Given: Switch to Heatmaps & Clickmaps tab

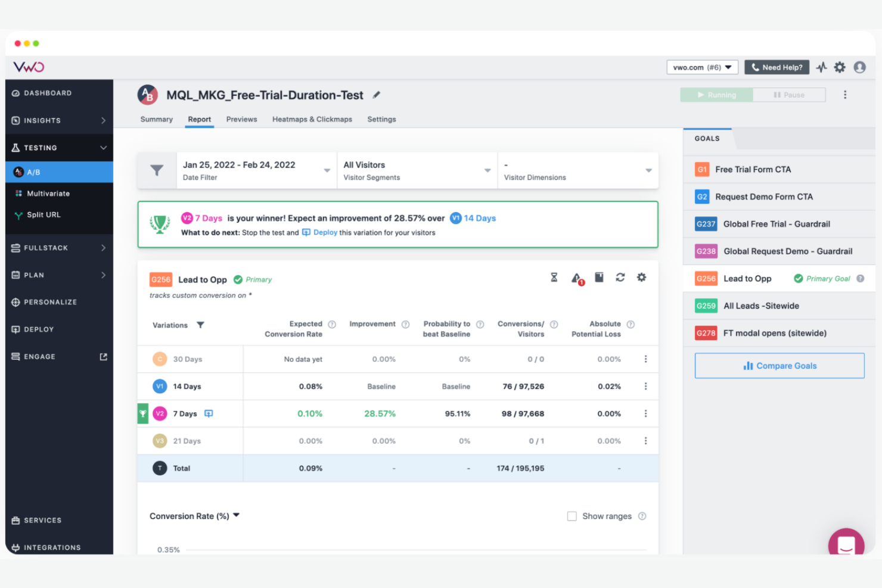Looking at the screenshot, I should [312, 119].
